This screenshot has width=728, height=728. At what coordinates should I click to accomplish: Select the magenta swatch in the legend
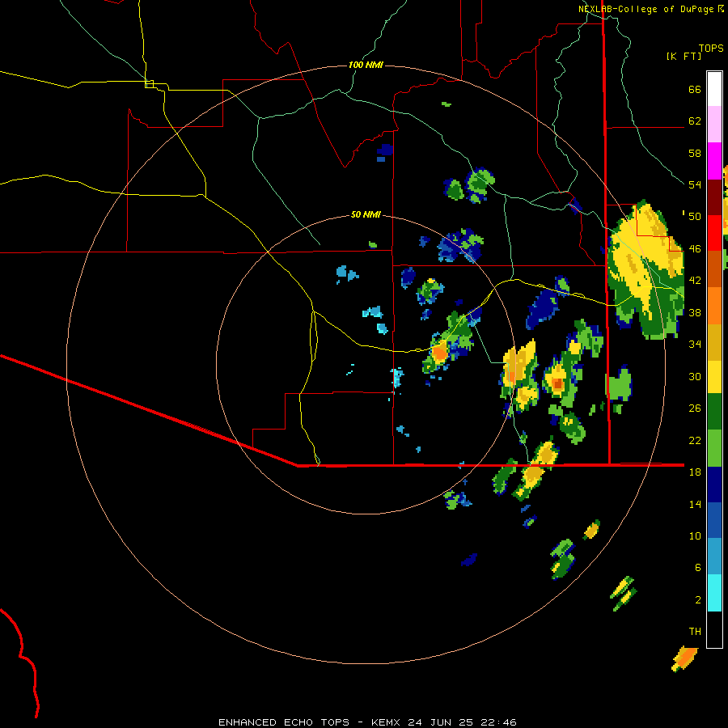pyautogui.click(x=714, y=161)
